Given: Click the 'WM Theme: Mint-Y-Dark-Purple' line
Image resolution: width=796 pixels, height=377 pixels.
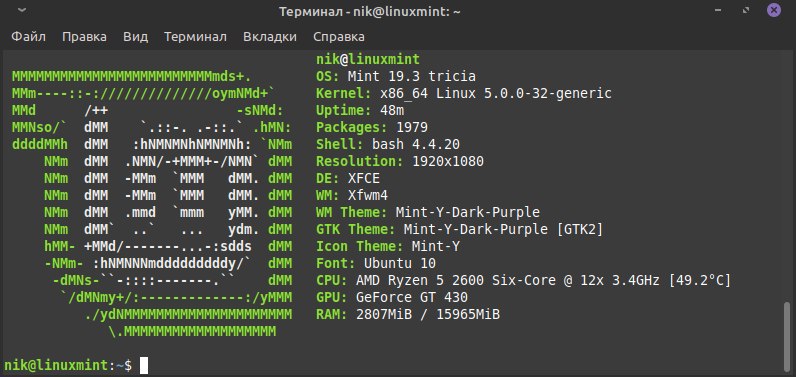Looking at the screenshot, I should 427,212.
